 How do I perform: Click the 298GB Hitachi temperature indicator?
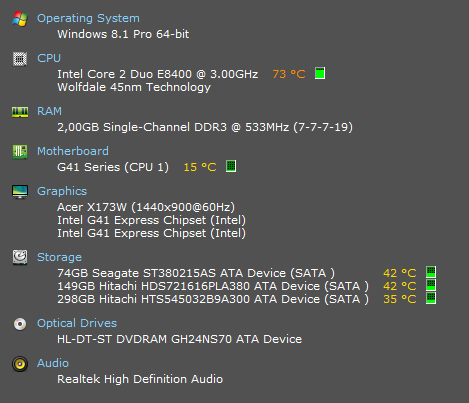point(431,298)
